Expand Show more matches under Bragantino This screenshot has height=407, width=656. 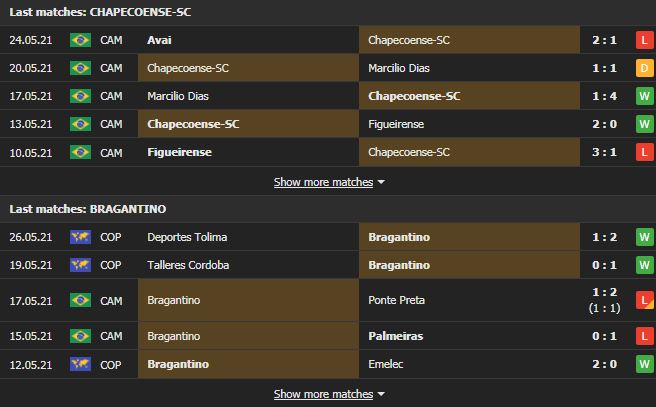[323, 394]
